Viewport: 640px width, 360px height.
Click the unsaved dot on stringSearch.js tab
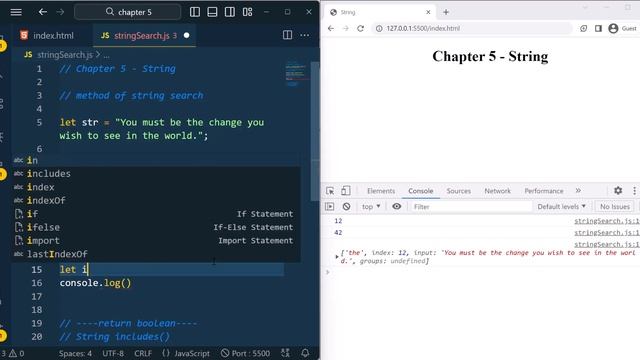187,36
